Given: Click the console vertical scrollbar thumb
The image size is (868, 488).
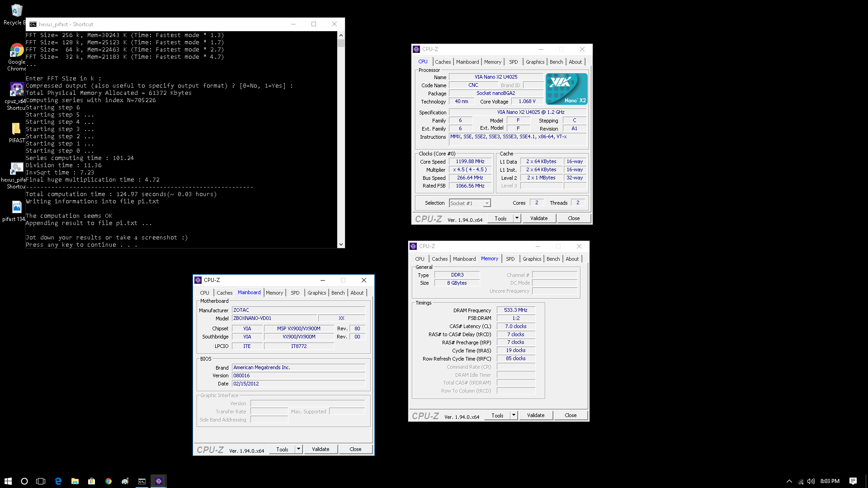Looking at the screenshot, I should (341, 43).
